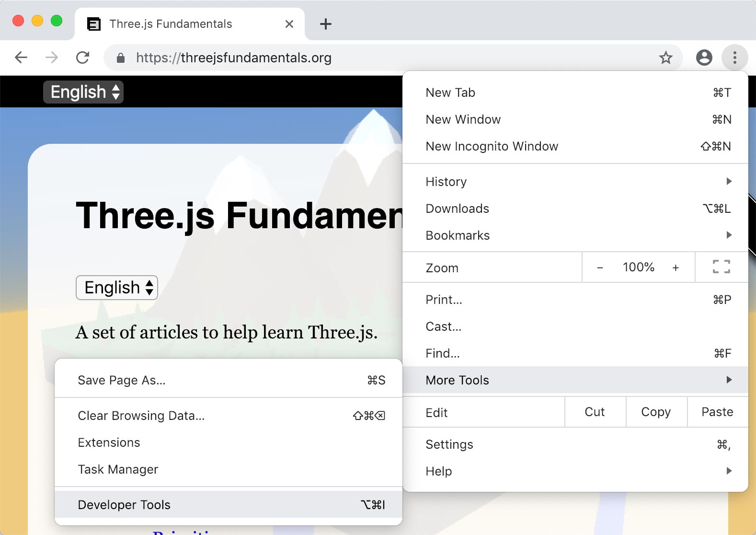The height and width of the screenshot is (535, 756).
Task: Bookmark this page with the star icon
Action: pyautogui.click(x=665, y=58)
